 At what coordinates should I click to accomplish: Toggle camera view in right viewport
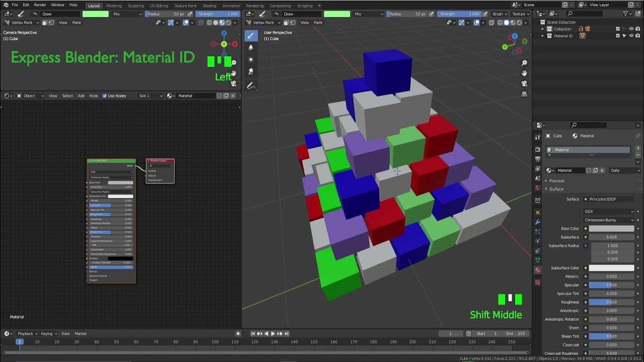click(524, 83)
